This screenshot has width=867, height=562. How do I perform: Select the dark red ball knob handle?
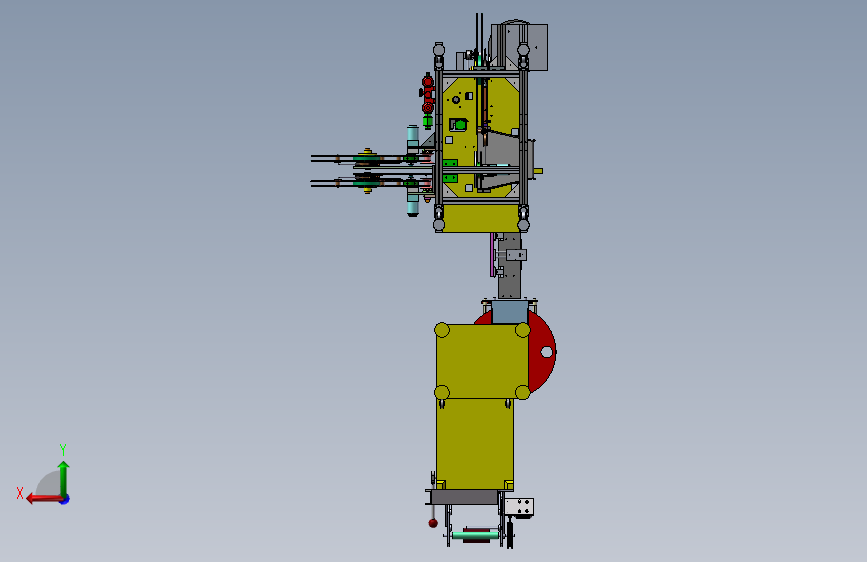click(433, 523)
